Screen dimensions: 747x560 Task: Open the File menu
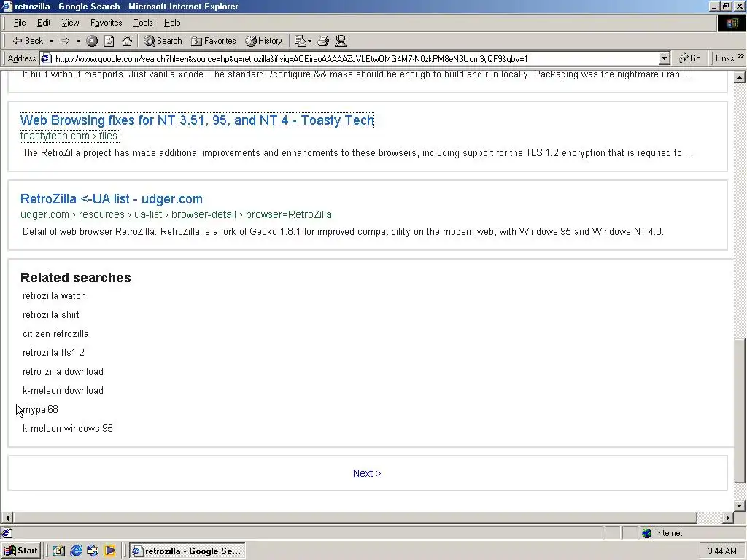click(20, 23)
